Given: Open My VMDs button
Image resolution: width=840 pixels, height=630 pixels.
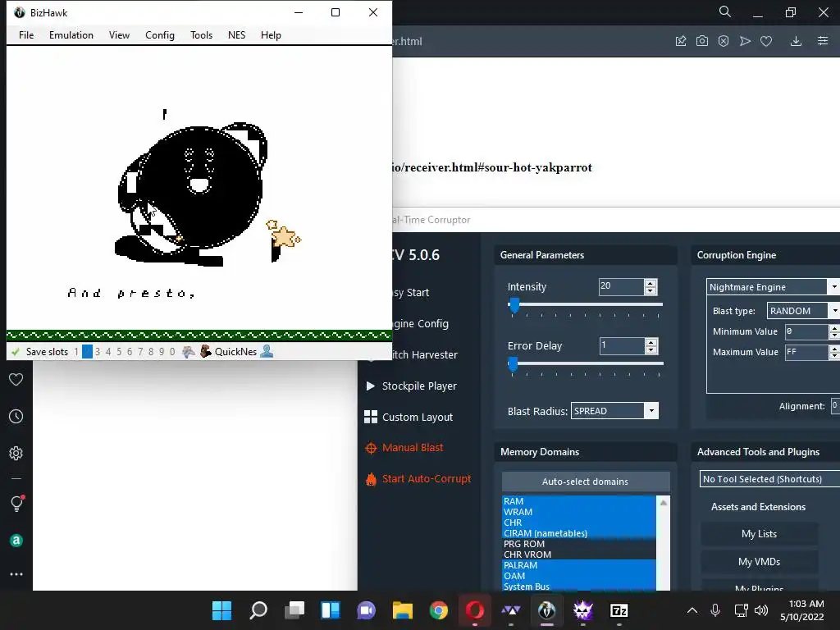Looking at the screenshot, I should (x=759, y=561).
